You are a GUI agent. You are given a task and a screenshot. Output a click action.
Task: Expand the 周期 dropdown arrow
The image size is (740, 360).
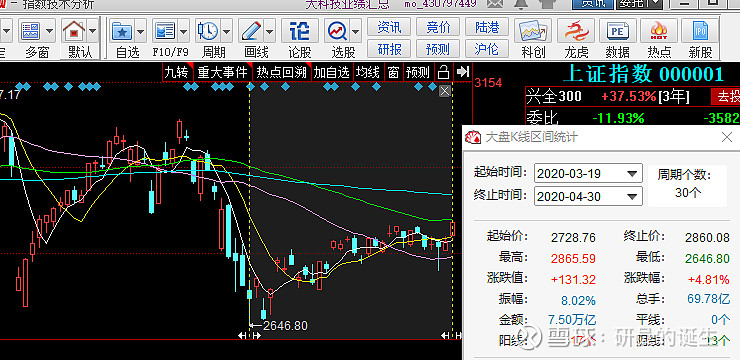click(227, 32)
